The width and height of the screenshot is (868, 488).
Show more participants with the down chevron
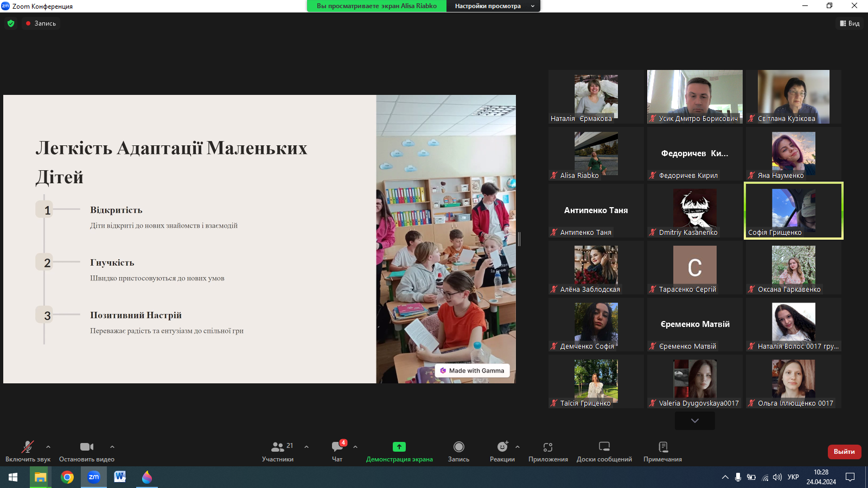pyautogui.click(x=695, y=421)
